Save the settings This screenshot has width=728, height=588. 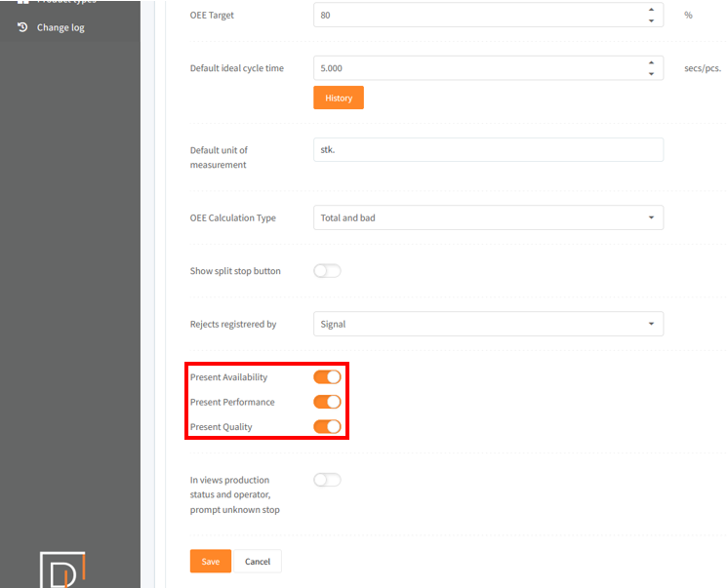coord(211,562)
